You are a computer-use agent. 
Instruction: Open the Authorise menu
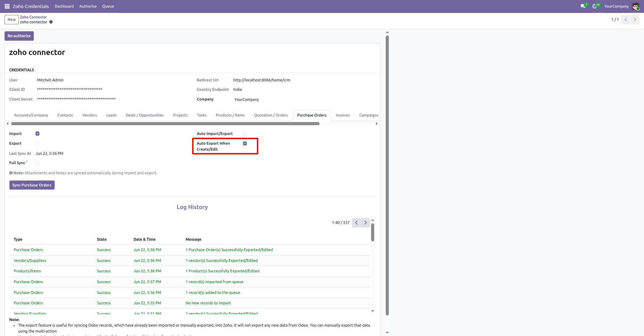(x=88, y=6)
